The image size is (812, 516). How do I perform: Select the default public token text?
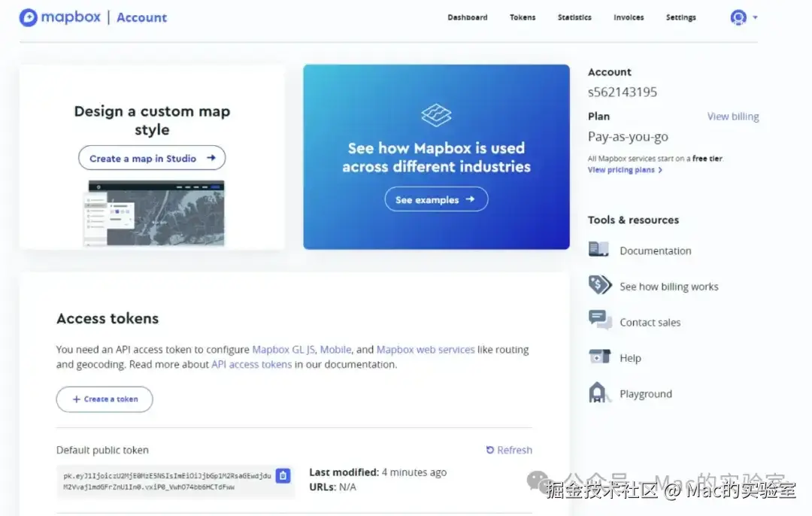click(167, 481)
